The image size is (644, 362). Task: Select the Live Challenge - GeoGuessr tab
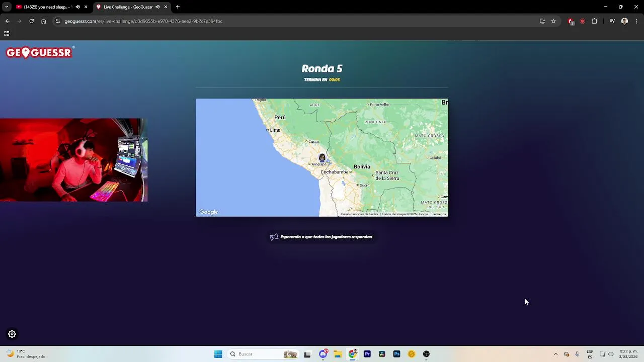click(x=132, y=7)
